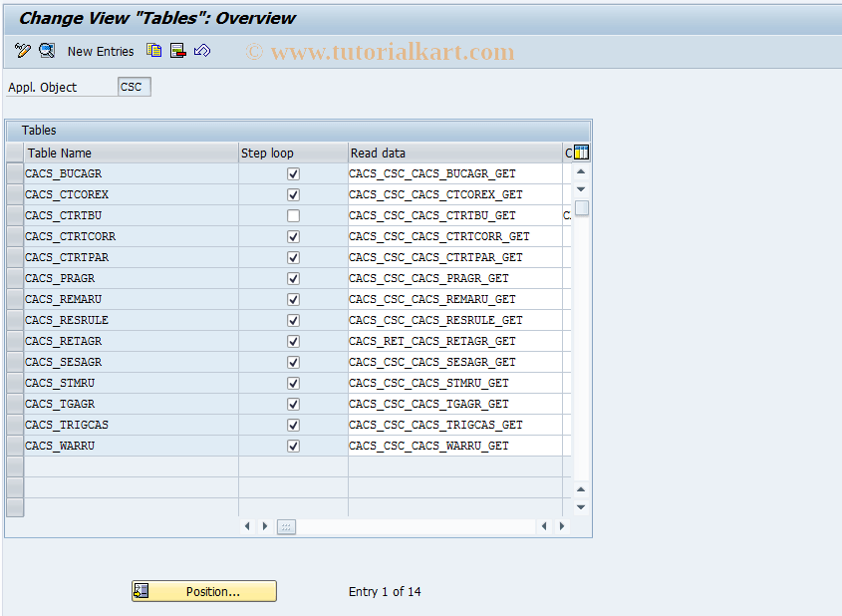Uncheck Step loop for CACS_WARRU
The height and width of the screenshot is (616, 842).
(292, 446)
